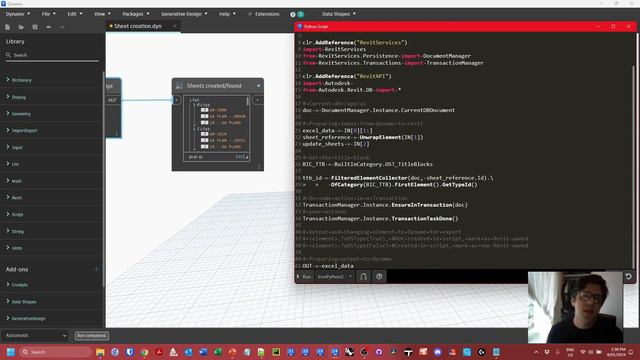Click the Run completed status button

pyautogui.click(x=92, y=336)
